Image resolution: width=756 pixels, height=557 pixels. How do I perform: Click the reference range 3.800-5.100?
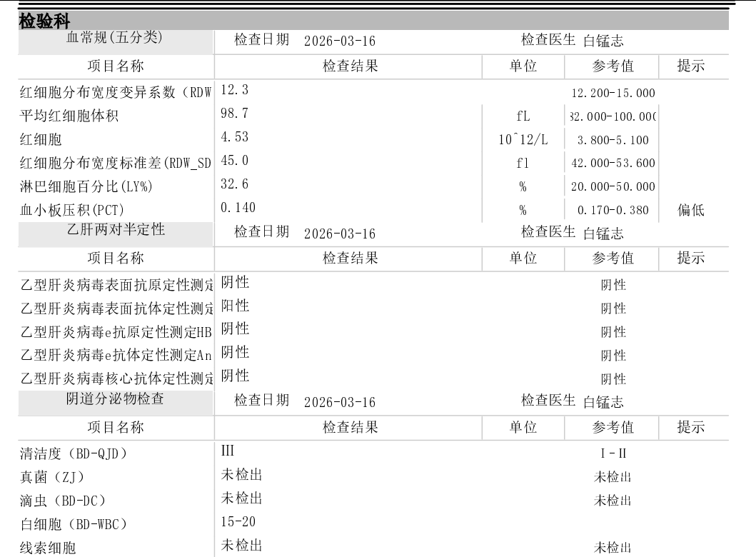pos(613,141)
